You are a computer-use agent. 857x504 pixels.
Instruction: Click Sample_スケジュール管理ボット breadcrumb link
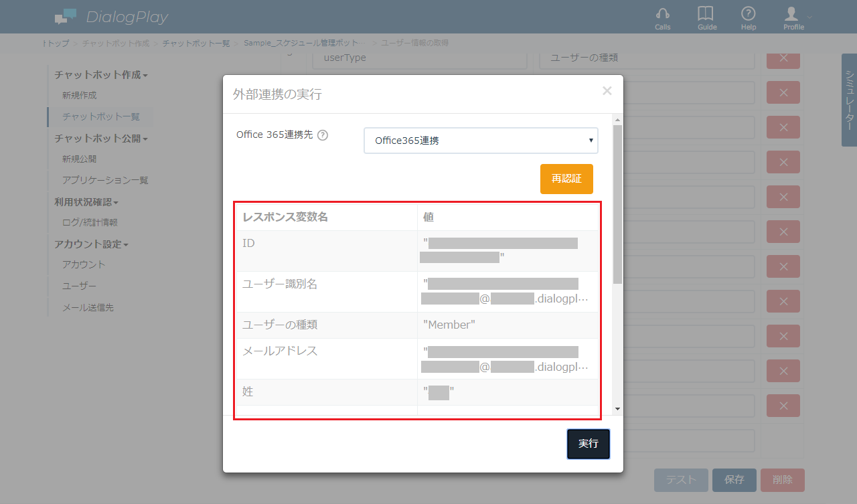coord(305,43)
